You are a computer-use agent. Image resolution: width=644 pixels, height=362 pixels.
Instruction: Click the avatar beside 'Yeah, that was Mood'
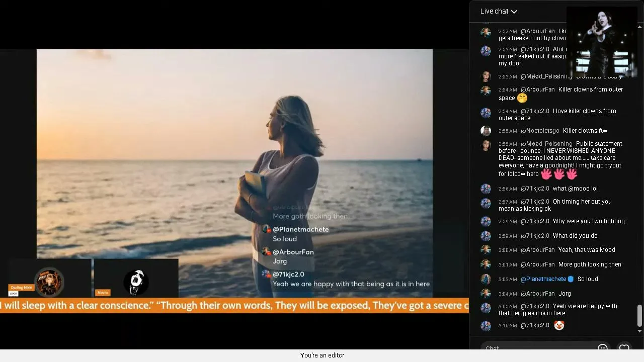486,250
